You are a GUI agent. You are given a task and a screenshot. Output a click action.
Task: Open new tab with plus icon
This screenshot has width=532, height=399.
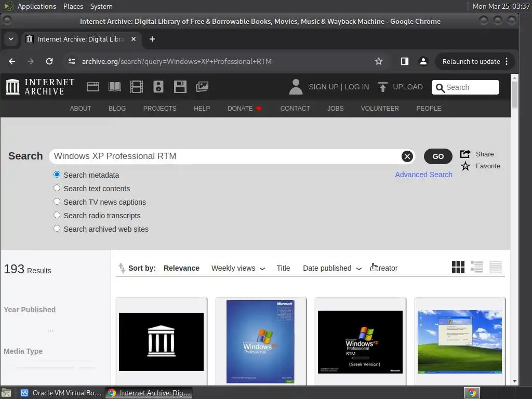click(152, 39)
